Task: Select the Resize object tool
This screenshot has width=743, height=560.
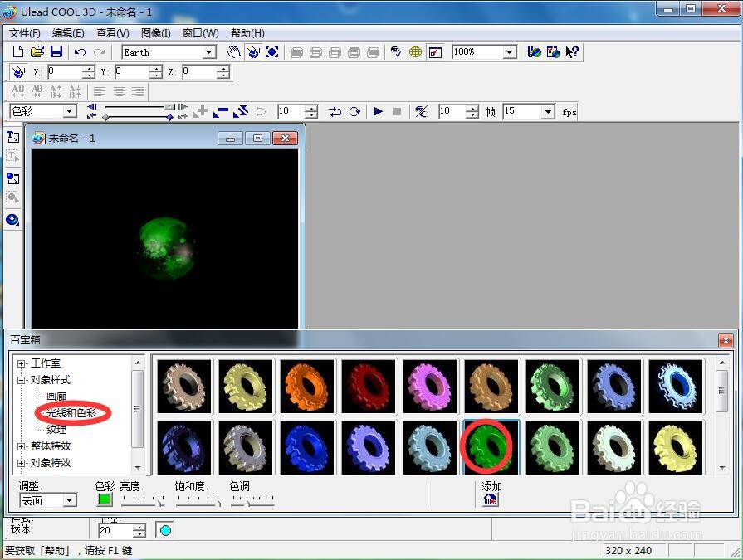Action: 272,51
